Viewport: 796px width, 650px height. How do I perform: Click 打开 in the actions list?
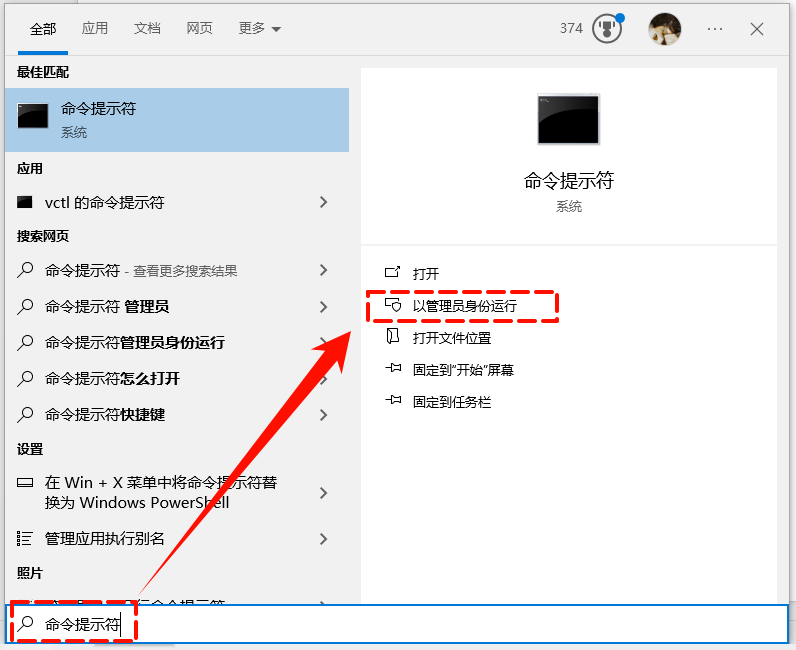425,274
